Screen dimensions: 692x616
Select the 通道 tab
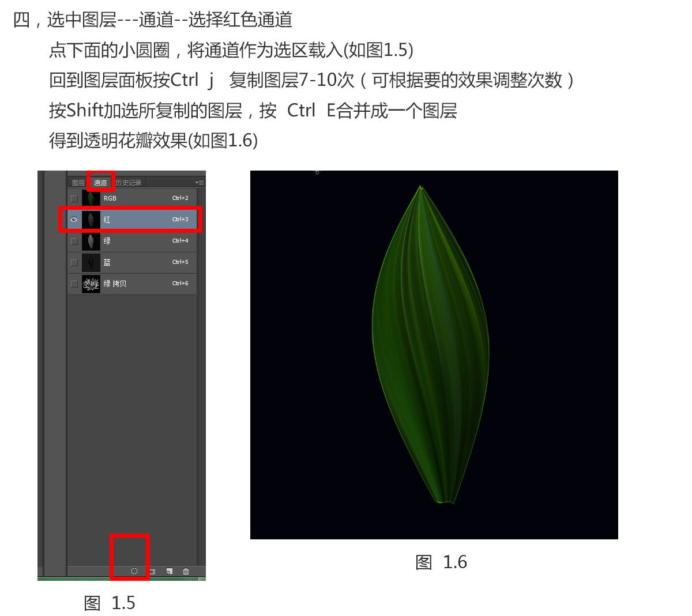100,183
